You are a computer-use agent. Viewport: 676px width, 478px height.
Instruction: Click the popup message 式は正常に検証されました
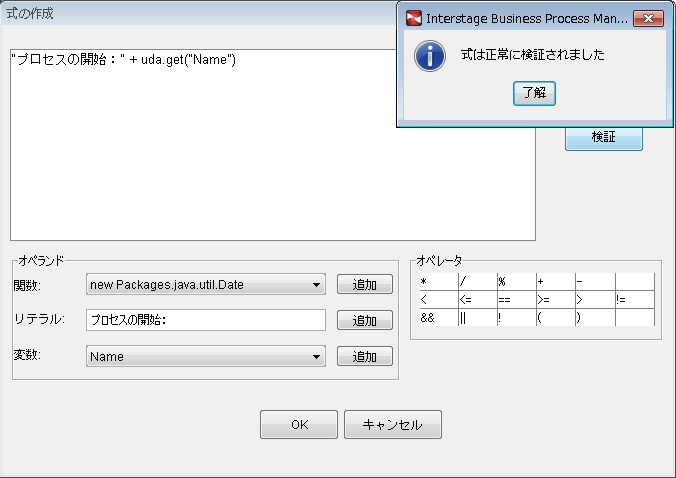click(x=533, y=55)
